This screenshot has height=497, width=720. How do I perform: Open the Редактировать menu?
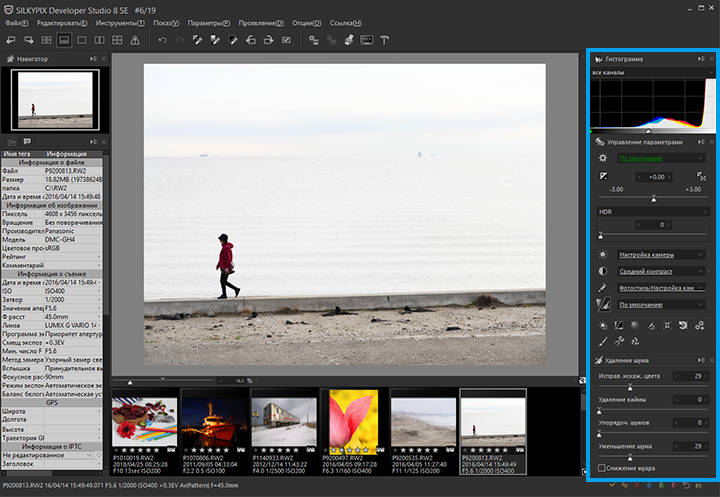point(62,23)
